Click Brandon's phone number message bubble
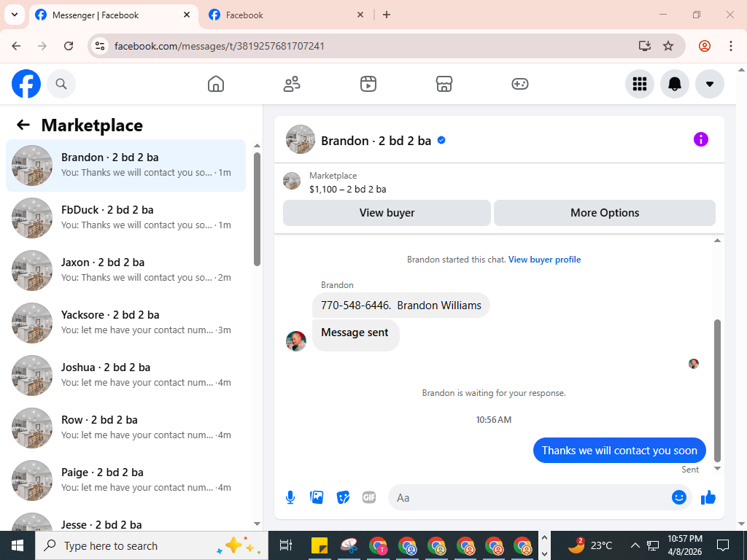The height and width of the screenshot is (560, 747). [401, 306]
